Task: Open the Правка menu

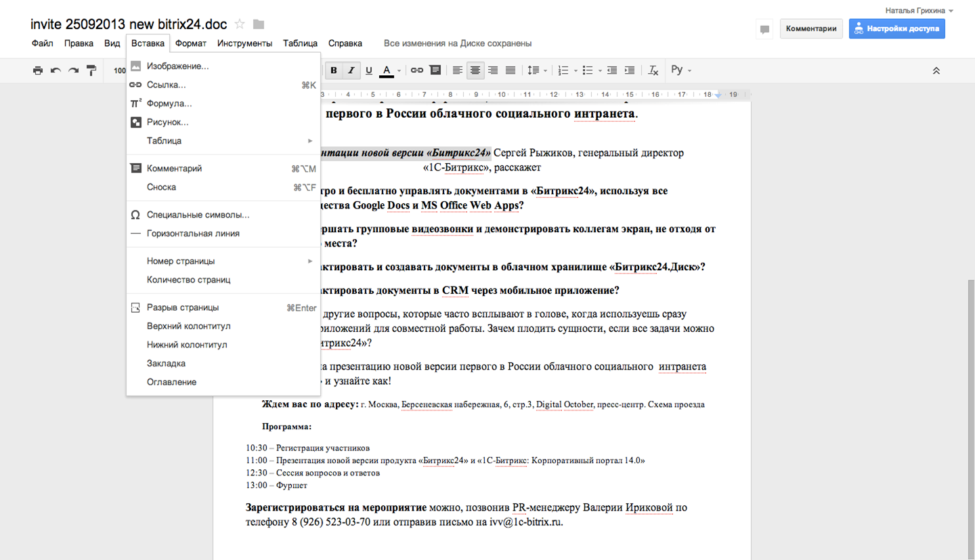Action: coord(79,43)
